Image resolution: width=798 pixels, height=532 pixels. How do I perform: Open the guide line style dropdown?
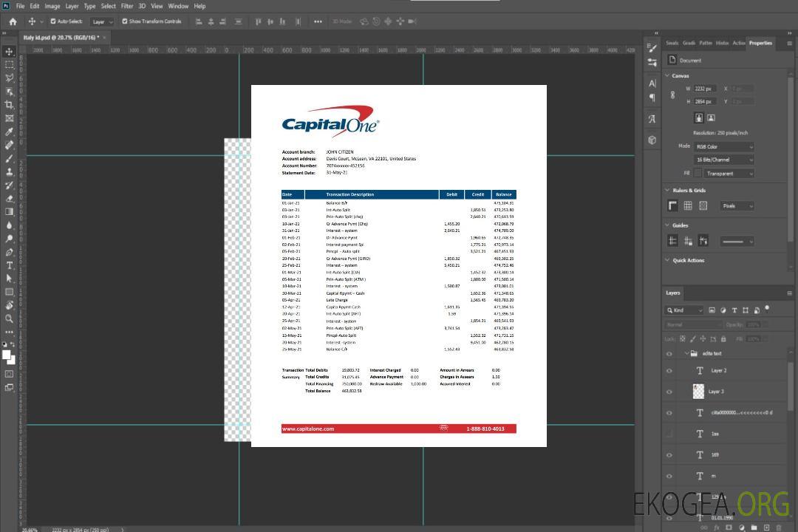[737, 242]
